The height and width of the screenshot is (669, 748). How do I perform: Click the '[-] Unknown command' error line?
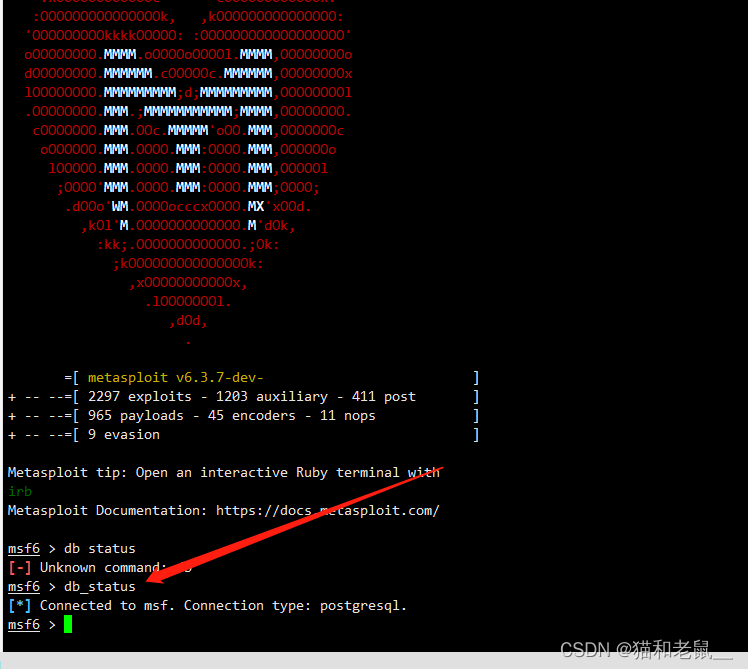pos(100,567)
